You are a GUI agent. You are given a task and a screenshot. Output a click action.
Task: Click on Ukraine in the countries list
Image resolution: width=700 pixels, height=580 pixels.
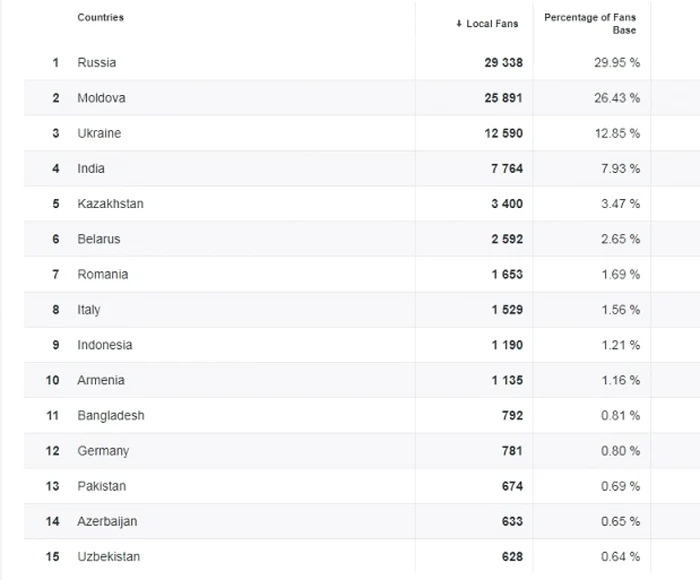tap(99, 133)
